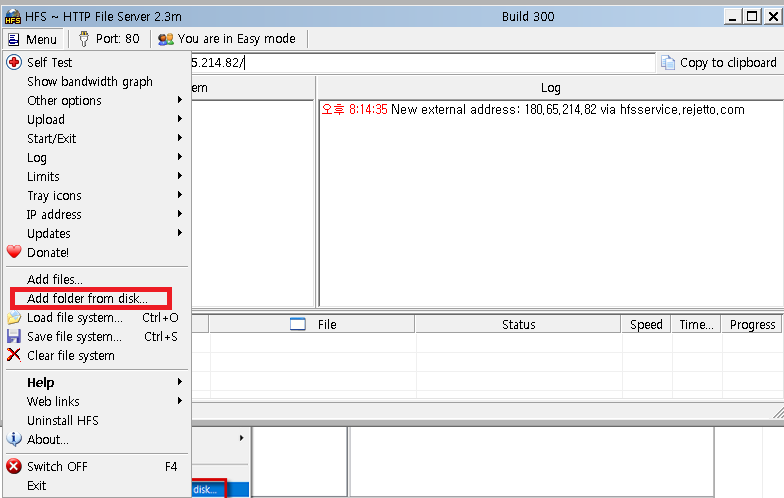Maximize the HFS window
This screenshot has height=498, width=784.
pos(752,16)
